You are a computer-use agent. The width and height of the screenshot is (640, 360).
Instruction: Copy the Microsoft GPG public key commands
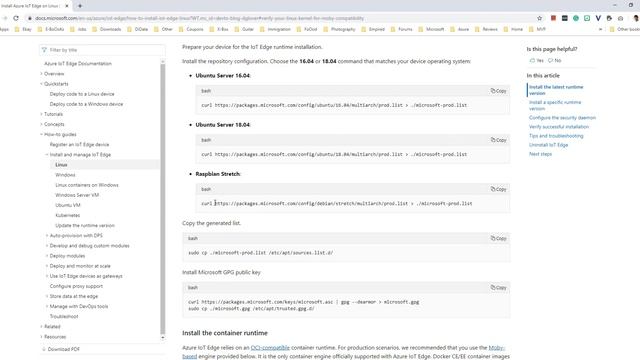(498, 287)
